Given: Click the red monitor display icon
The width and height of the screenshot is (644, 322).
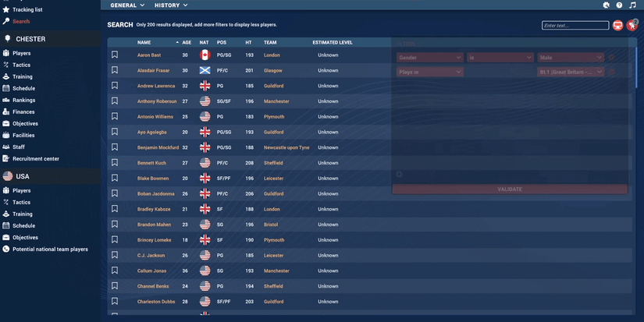Looking at the screenshot, I should [617, 26].
